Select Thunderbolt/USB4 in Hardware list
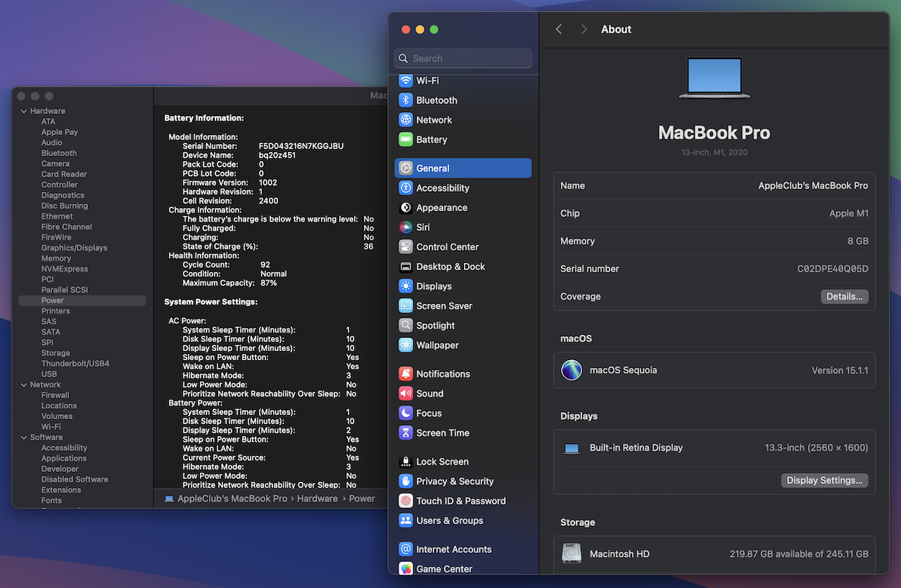The height and width of the screenshot is (588, 901). click(x=75, y=364)
